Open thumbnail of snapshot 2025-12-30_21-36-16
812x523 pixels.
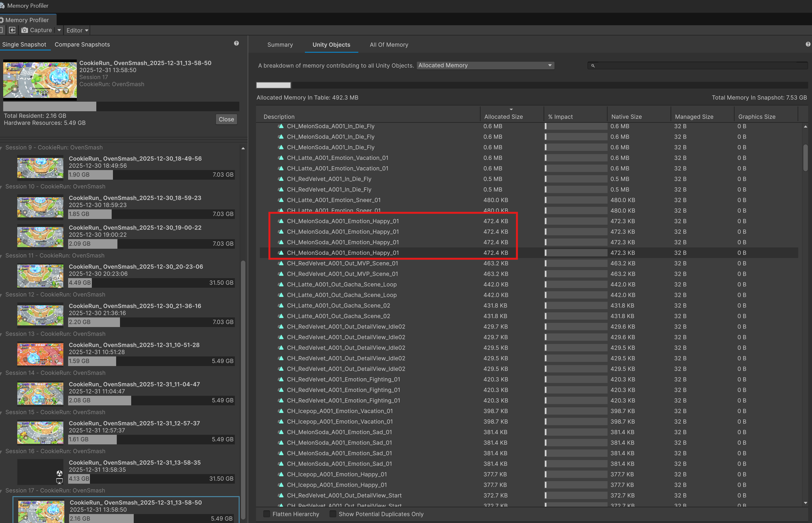40,315
